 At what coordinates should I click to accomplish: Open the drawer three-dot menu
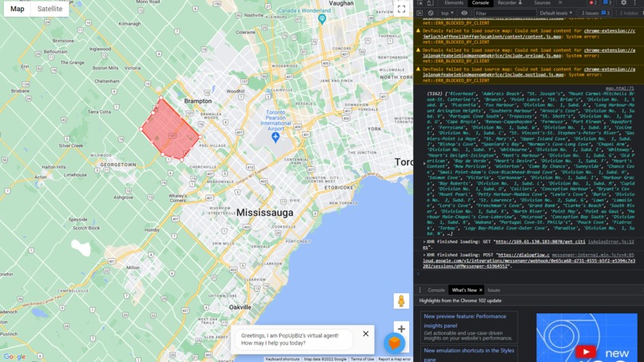[419, 290]
